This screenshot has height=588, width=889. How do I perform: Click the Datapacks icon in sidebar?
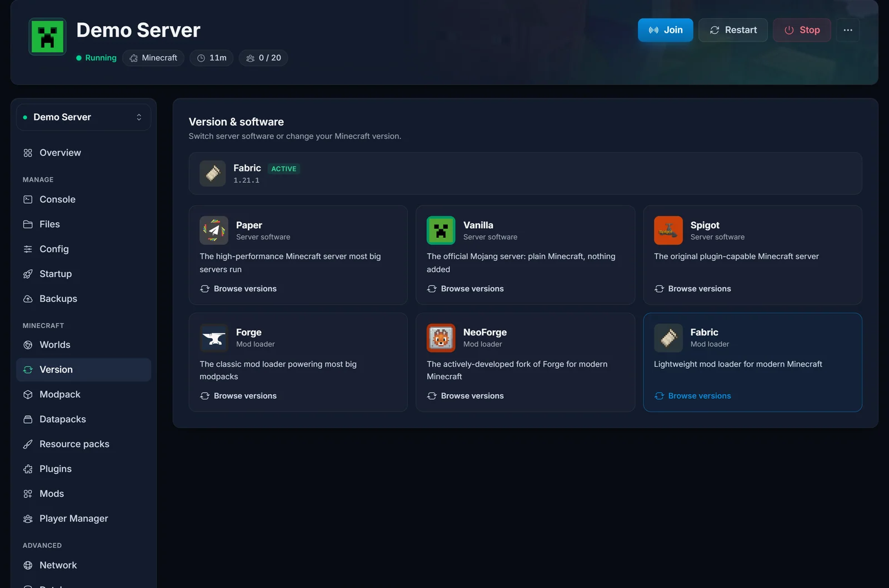click(x=28, y=419)
